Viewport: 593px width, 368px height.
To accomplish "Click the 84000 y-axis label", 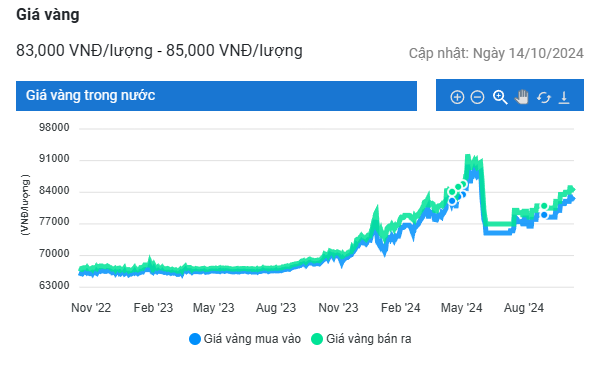I will click(54, 190).
